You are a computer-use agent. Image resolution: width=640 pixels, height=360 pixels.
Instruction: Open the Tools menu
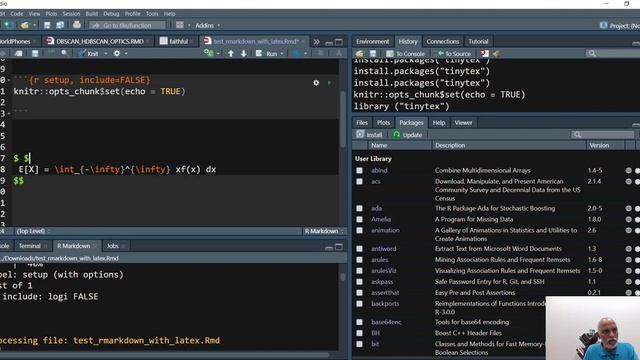coord(152,14)
